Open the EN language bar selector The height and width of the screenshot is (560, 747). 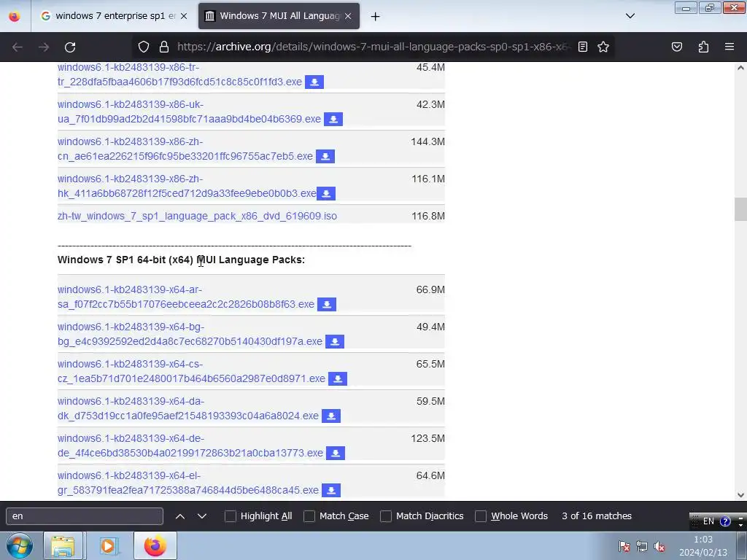[x=708, y=521]
